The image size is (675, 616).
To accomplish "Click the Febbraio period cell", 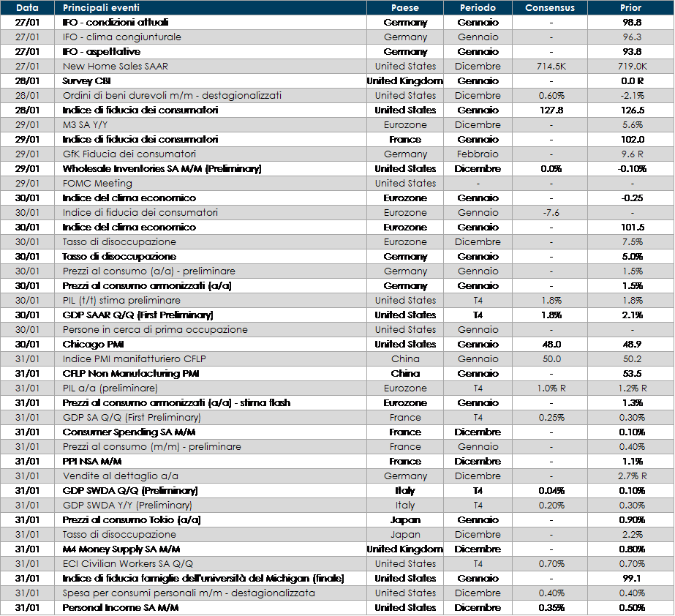I will [478, 154].
